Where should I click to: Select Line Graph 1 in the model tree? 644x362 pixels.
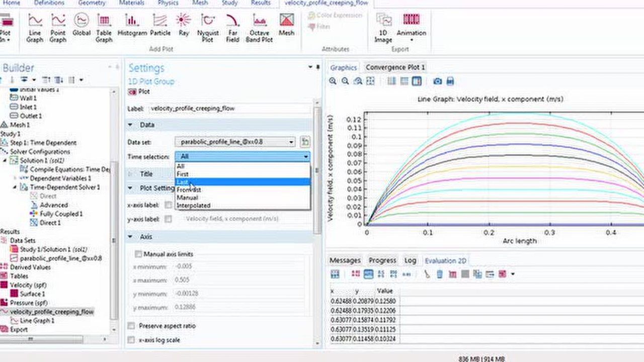coord(37,321)
